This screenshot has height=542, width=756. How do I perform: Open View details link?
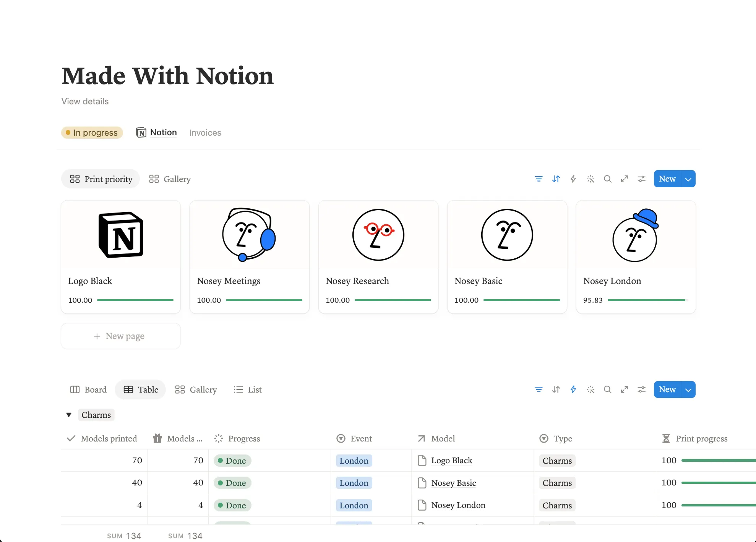click(85, 101)
